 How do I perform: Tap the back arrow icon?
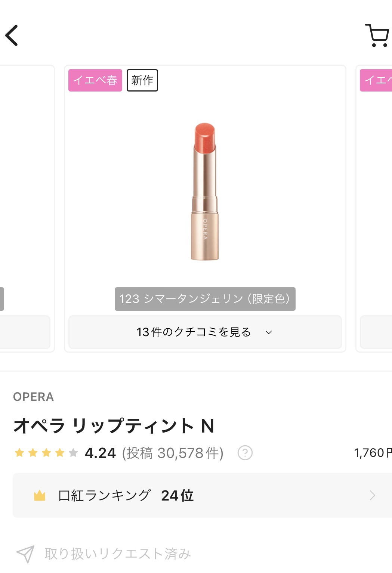[x=12, y=35]
